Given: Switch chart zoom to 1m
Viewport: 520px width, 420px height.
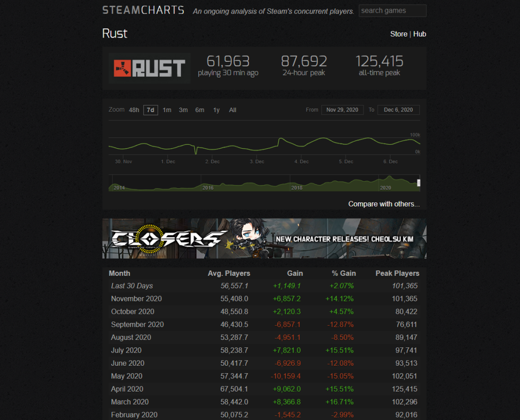Looking at the screenshot, I should [167, 110].
